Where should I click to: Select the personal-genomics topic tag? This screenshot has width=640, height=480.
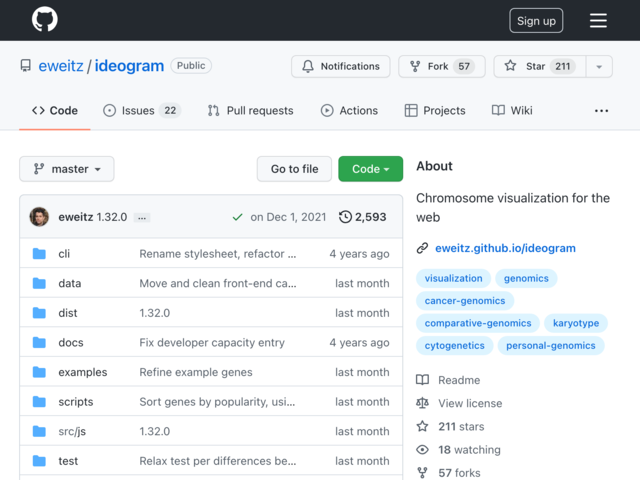[551, 346]
